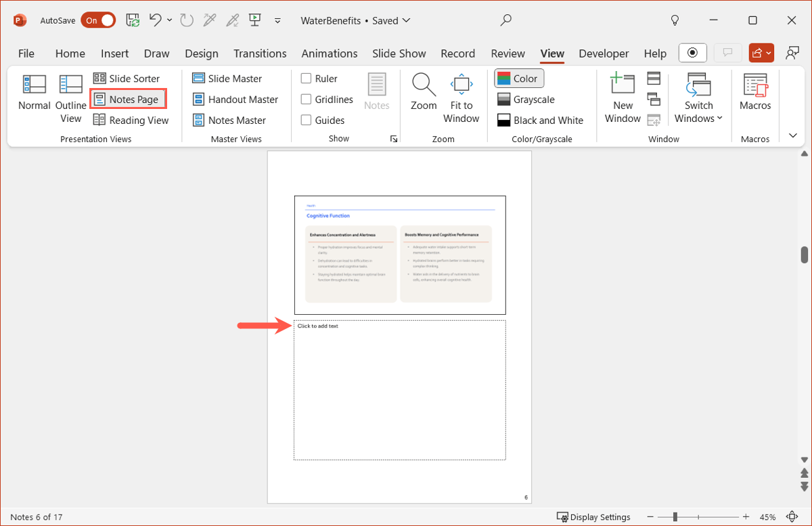Open the Developer tab
812x526 pixels.
click(x=604, y=53)
